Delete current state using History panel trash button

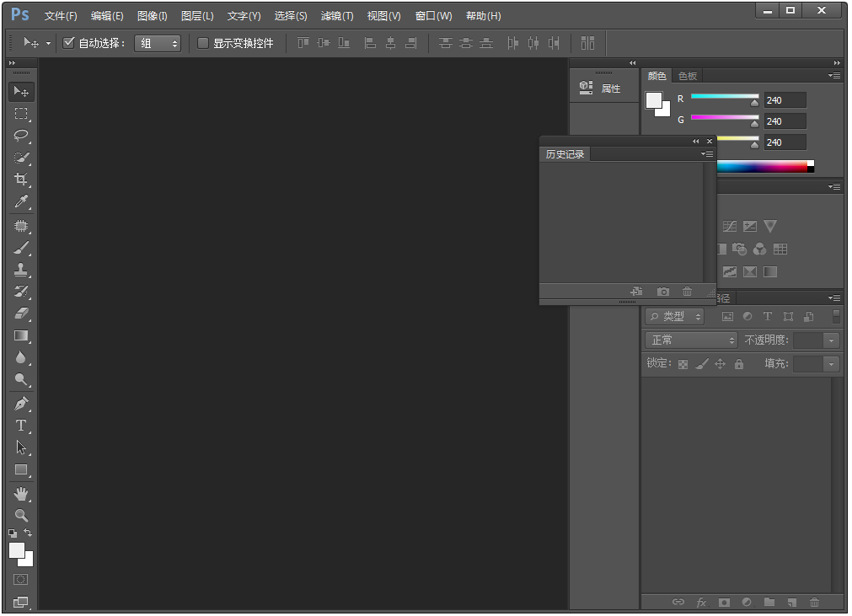click(x=688, y=291)
